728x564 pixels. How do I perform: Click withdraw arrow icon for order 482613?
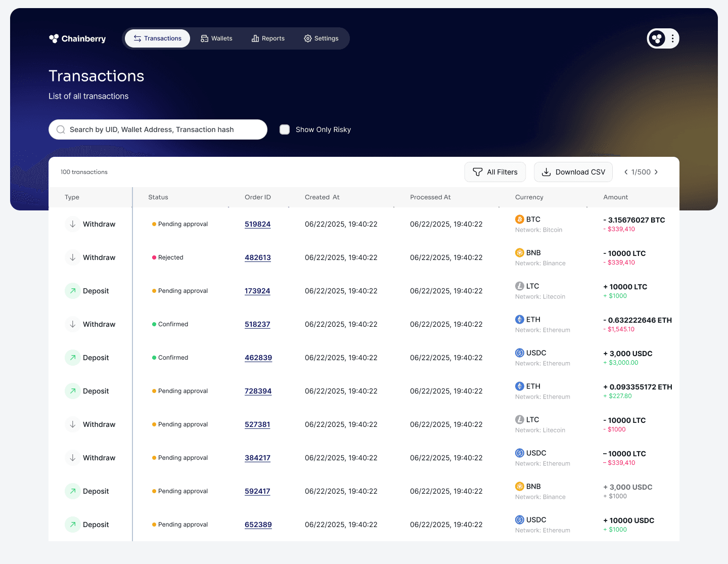pos(73,257)
